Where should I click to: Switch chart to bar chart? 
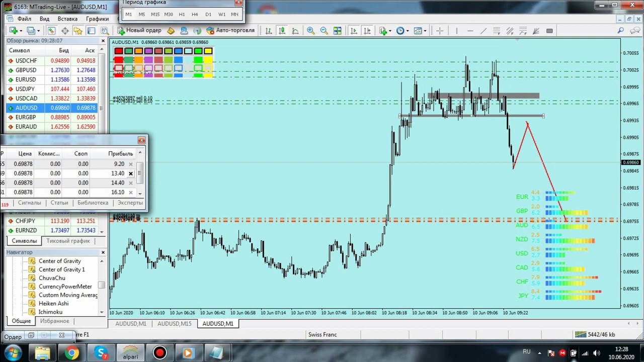click(269, 31)
